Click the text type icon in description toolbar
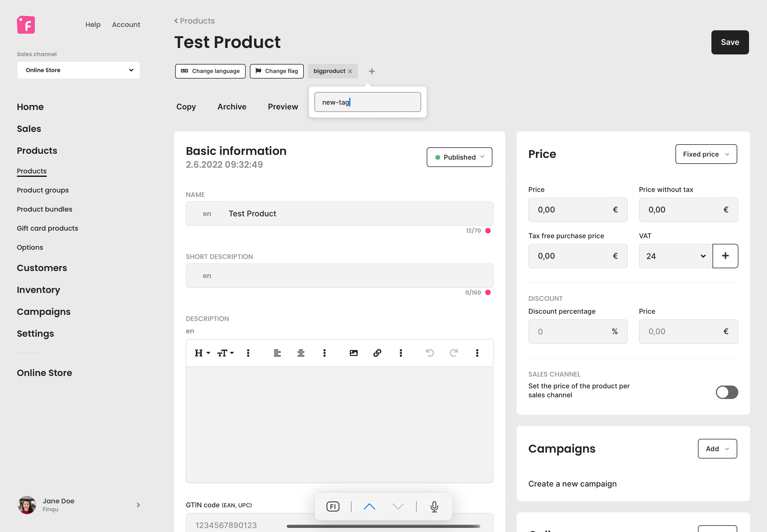The height and width of the screenshot is (532, 767). [x=224, y=352]
